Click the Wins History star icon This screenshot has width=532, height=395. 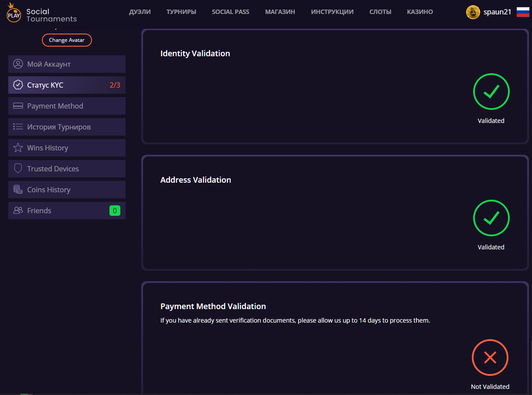tap(18, 148)
